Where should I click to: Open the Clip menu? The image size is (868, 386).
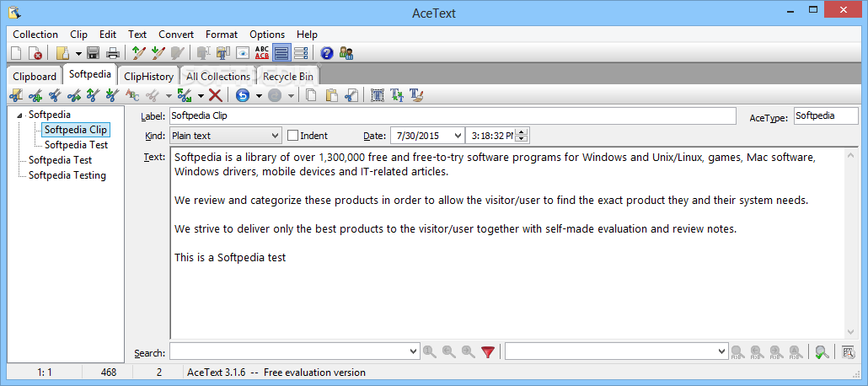[78, 35]
